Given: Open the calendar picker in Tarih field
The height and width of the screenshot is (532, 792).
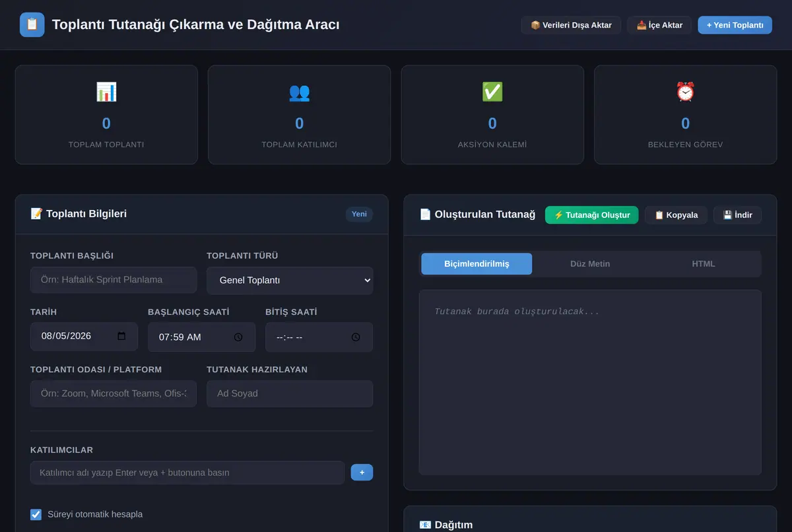Looking at the screenshot, I should pos(121,336).
